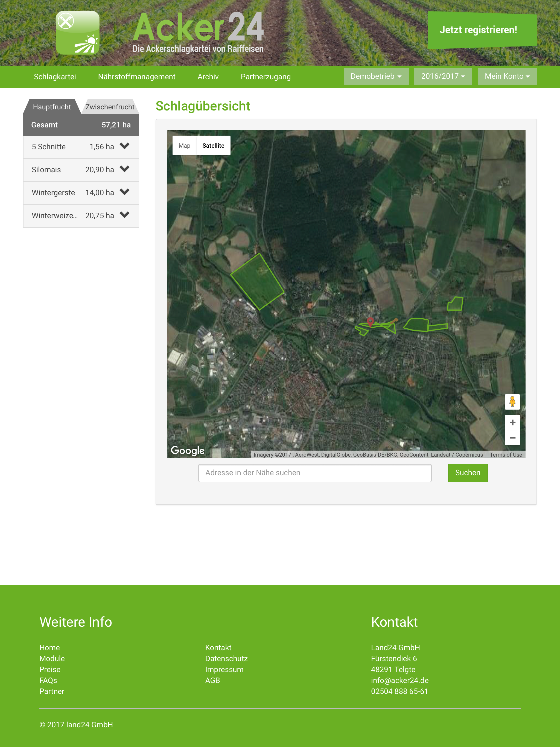
Task: Zoom in on the map
Action: coord(512,422)
